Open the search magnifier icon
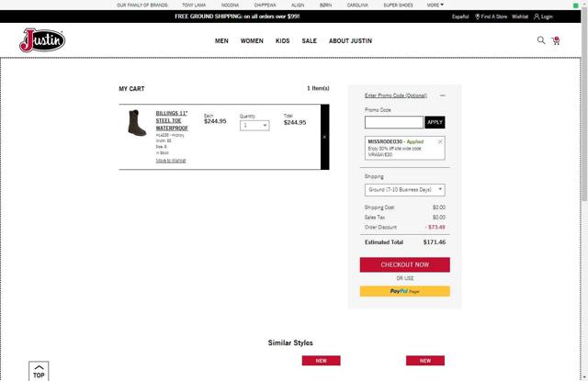The width and height of the screenshot is (588, 381). (541, 40)
